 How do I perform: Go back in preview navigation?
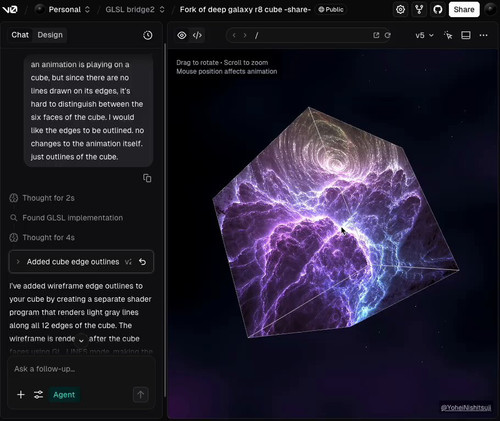click(x=234, y=35)
